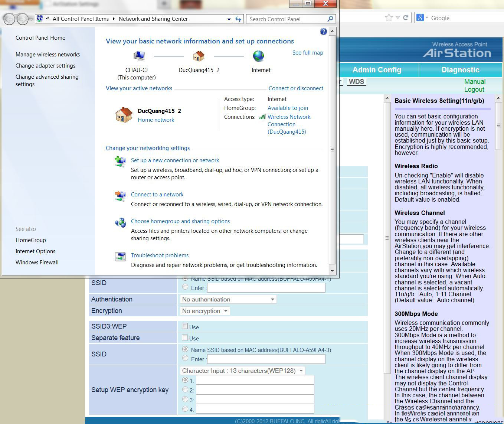The image size is (504, 424).
Task: Open Control Panel help question-mark icon
Action: (323, 32)
